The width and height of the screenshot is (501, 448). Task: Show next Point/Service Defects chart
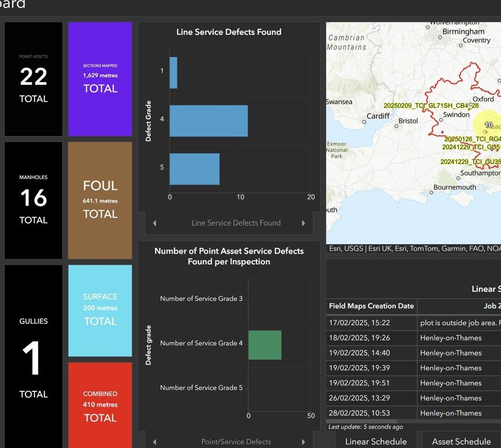click(x=303, y=442)
